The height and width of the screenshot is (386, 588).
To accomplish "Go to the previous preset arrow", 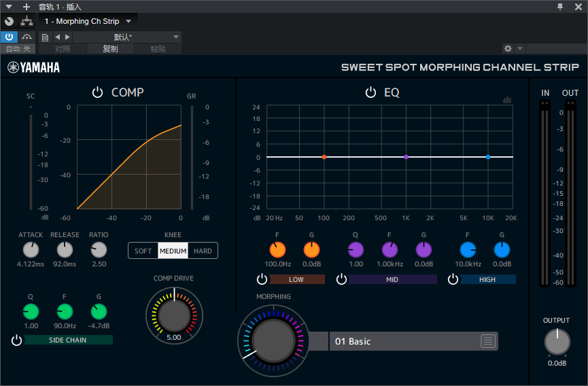I will pos(57,37).
